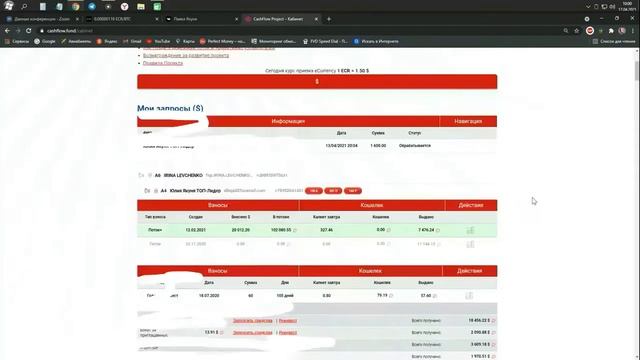Click the wide red $ bar
This screenshot has height=360, width=640.
tap(317, 82)
